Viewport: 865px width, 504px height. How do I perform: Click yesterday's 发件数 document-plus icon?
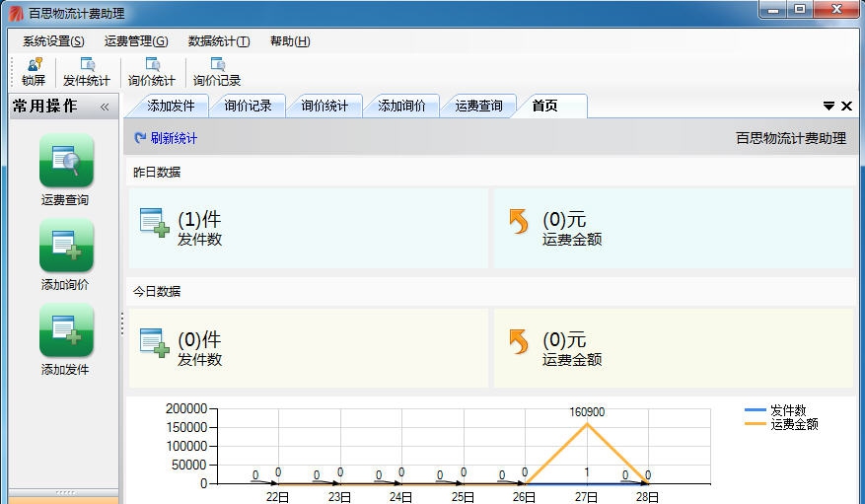154,222
